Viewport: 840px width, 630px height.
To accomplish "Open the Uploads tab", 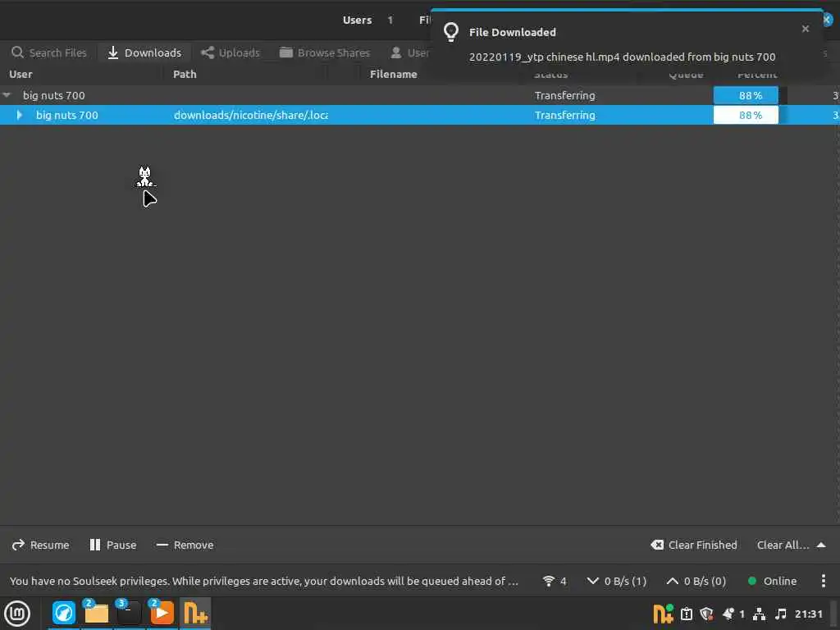I will tap(231, 52).
